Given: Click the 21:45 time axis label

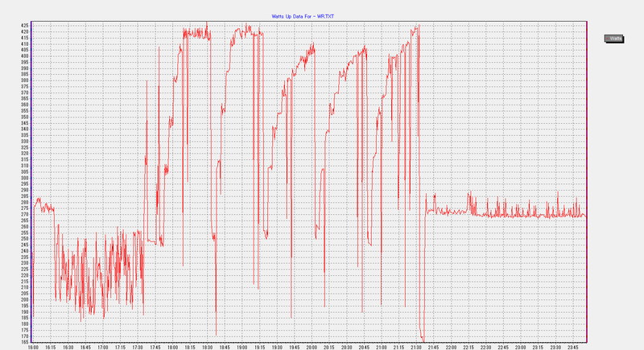Looking at the screenshot, I should [434, 347].
